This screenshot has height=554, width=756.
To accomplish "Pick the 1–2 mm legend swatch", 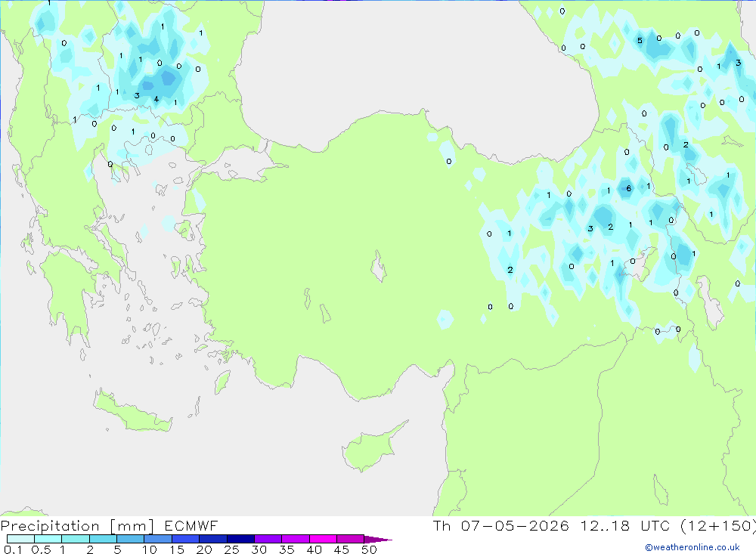I will tap(76, 539).
